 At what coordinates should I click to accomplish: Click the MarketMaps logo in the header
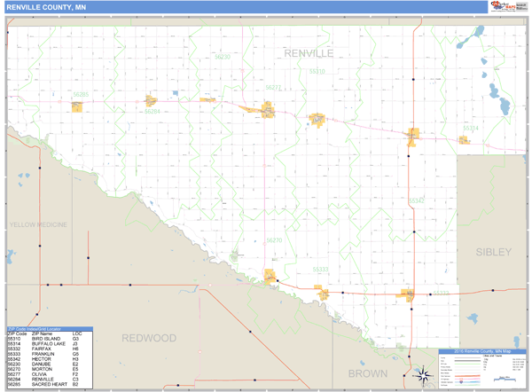[x=502, y=7]
